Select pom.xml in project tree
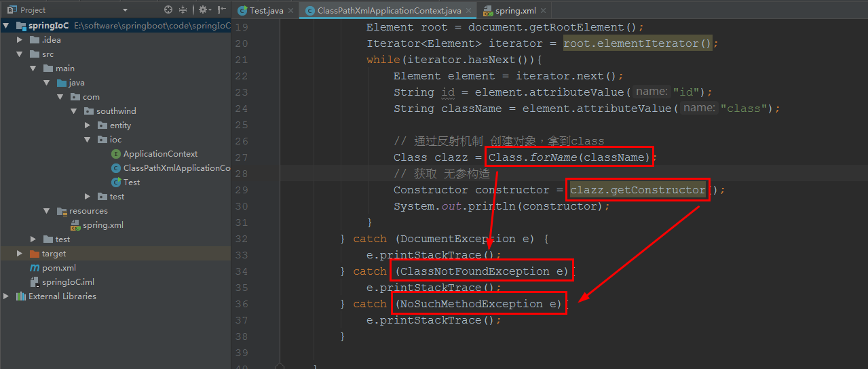The width and height of the screenshot is (868, 369). [58, 268]
